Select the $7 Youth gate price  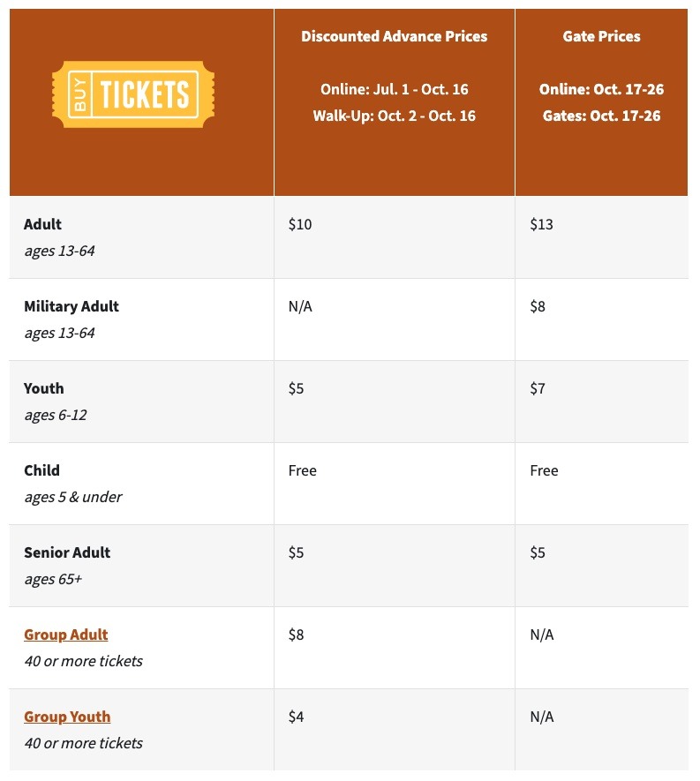point(538,388)
